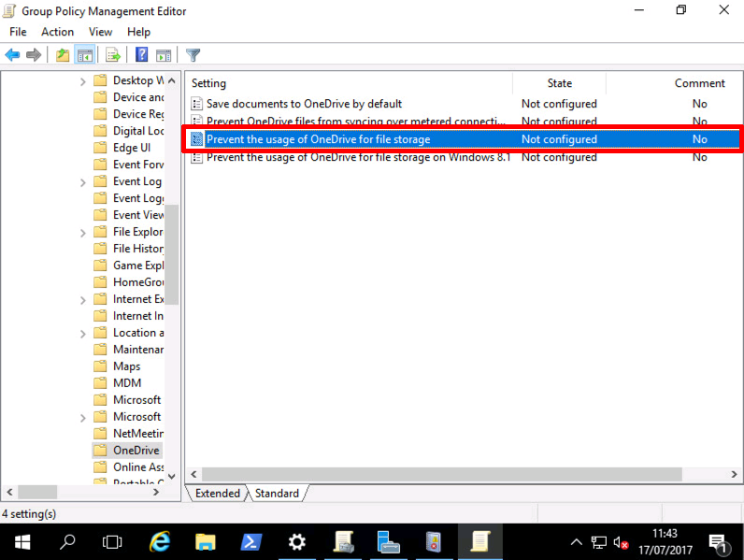744x560 pixels.
Task: Expand the Event Log tree node
Action: [x=82, y=182]
